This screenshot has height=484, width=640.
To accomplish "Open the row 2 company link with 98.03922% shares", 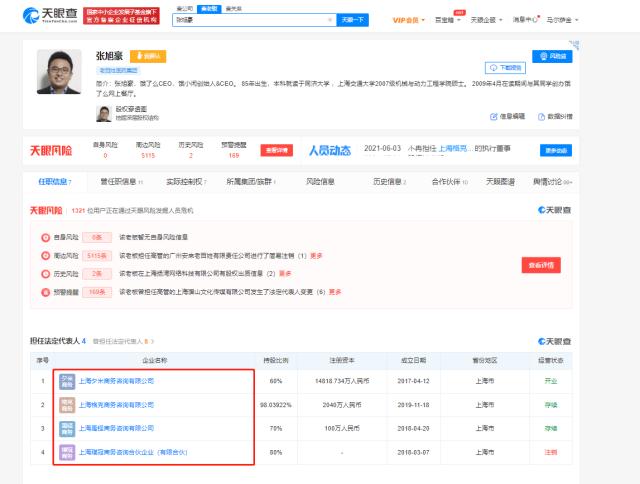I will (116, 405).
